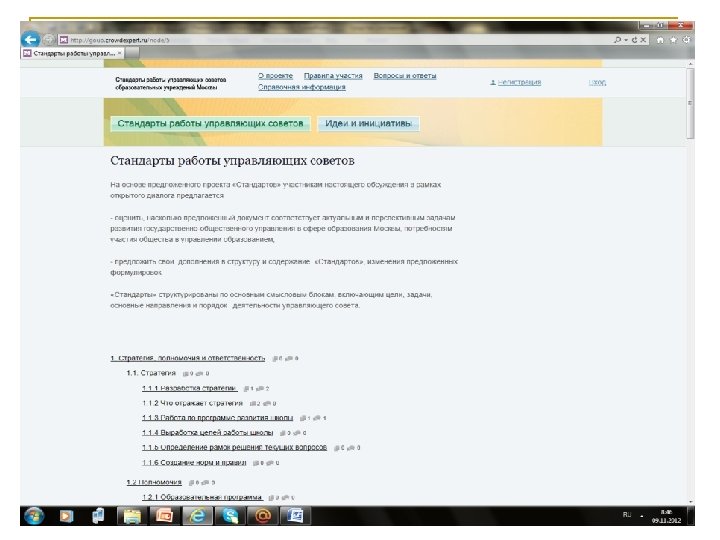Open the '1.2 Полномочия' link
The height and width of the screenshot is (540, 720).
click(x=154, y=482)
